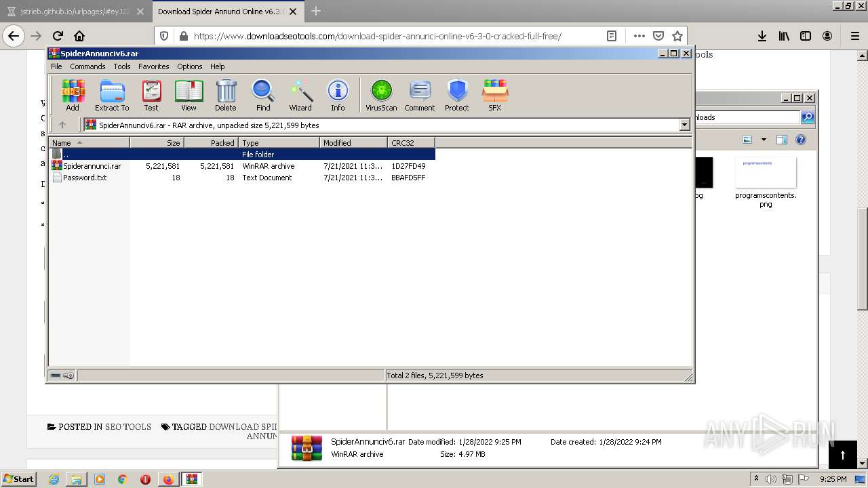Click Explorer search button icon
Viewport: 868px width, 488px height.
click(808, 117)
